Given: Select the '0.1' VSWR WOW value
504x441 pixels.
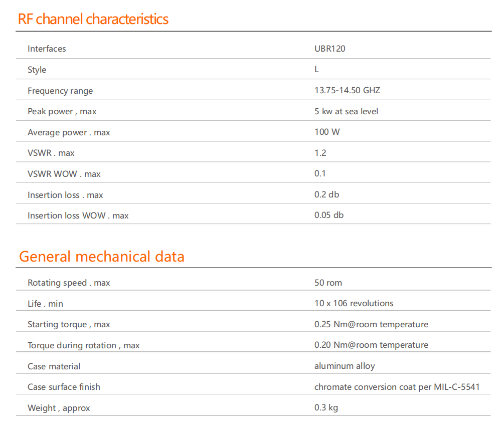Looking at the screenshot, I should [320, 173].
